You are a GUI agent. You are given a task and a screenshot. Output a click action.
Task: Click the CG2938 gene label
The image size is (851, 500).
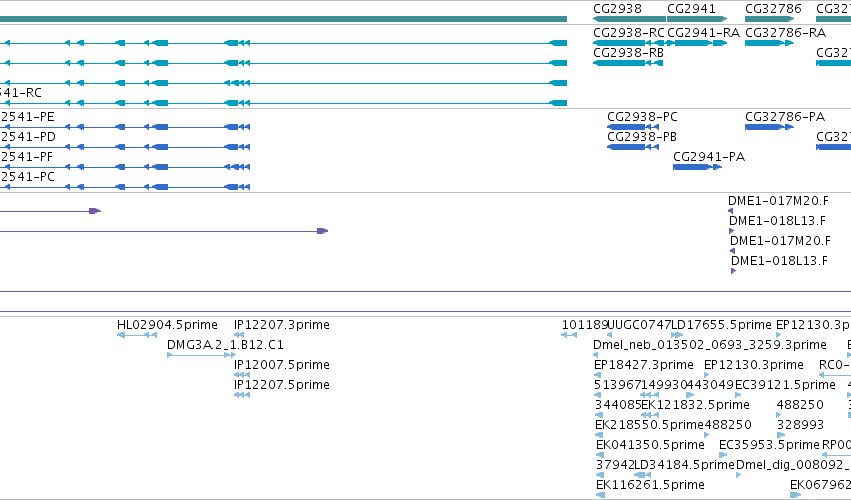(617, 9)
